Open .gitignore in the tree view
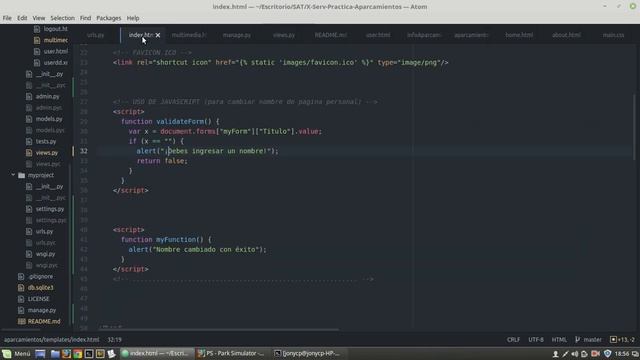Viewport: 640px width, 360px height. pyautogui.click(x=40, y=276)
